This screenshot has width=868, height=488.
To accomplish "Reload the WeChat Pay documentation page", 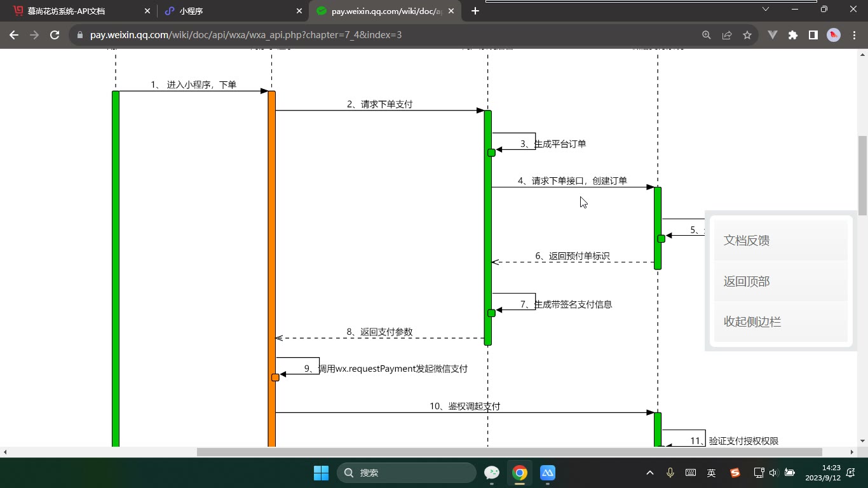I will (x=55, y=35).
